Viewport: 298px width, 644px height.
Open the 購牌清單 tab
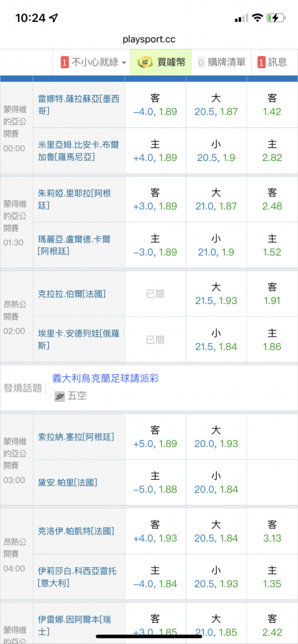221,62
